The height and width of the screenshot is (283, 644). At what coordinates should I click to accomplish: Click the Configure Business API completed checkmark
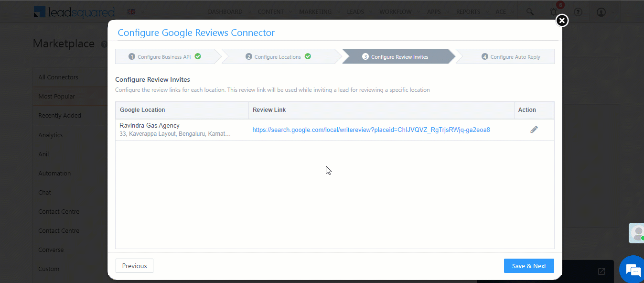click(197, 56)
